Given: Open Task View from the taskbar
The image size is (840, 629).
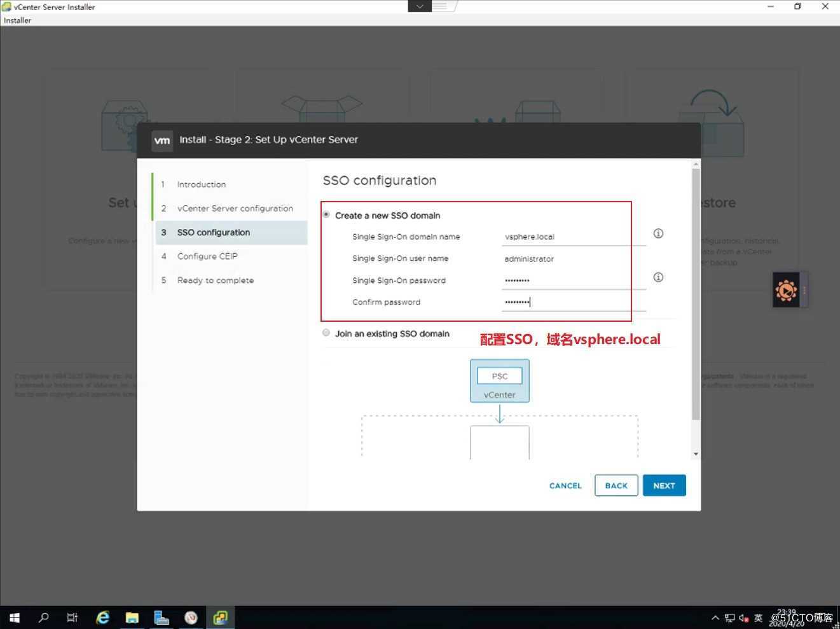Looking at the screenshot, I should (72, 618).
